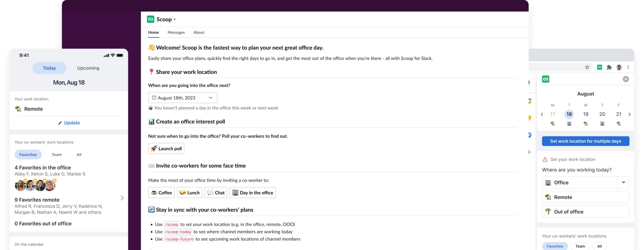Go to next week in calendar

[x=629, y=114]
